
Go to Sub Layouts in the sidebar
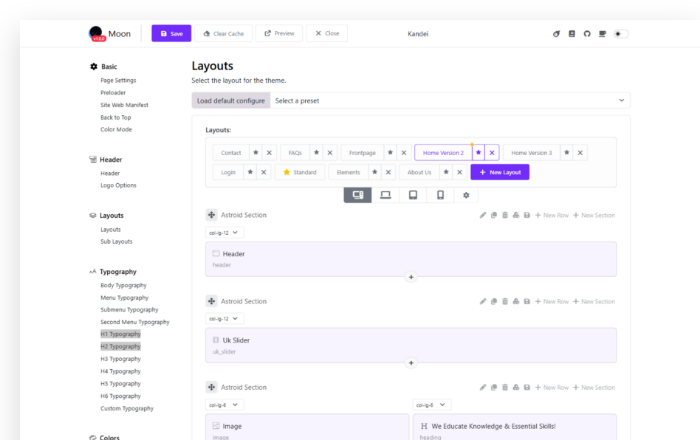pos(116,241)
